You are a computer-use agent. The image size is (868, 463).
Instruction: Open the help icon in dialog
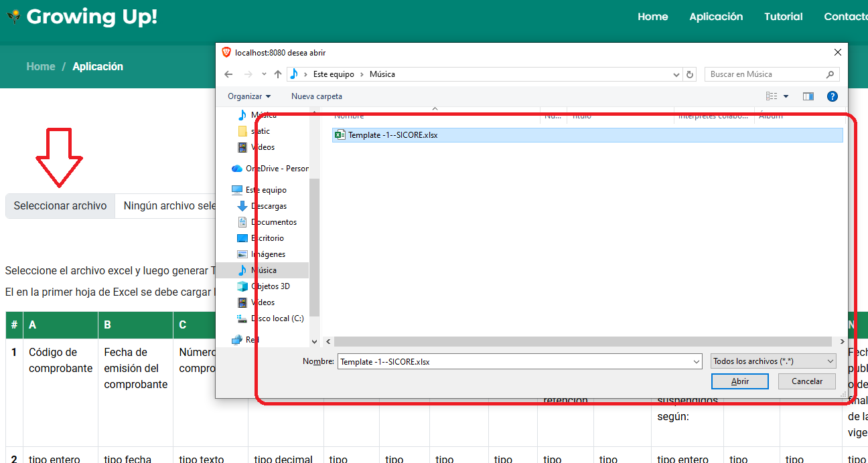(832, 96)
